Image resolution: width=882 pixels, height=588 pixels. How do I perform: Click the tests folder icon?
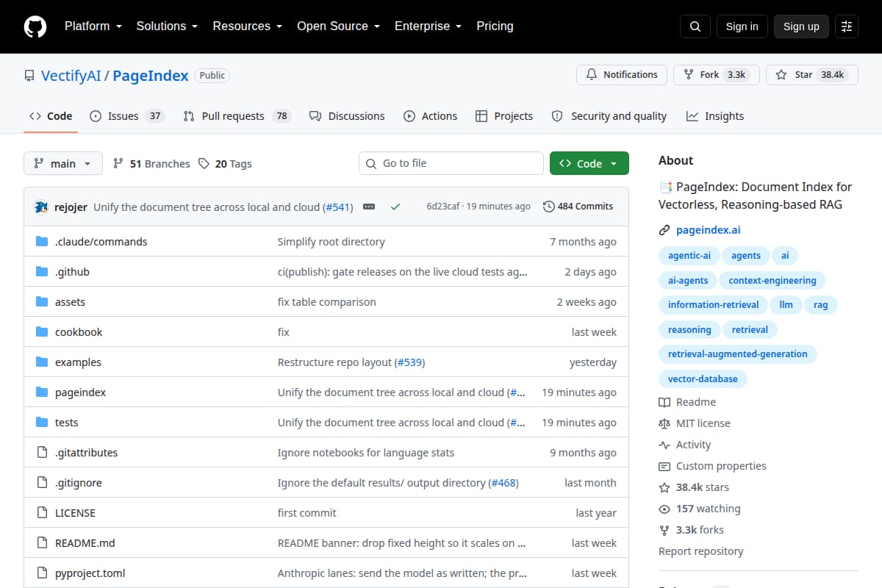tap(42, 423)
